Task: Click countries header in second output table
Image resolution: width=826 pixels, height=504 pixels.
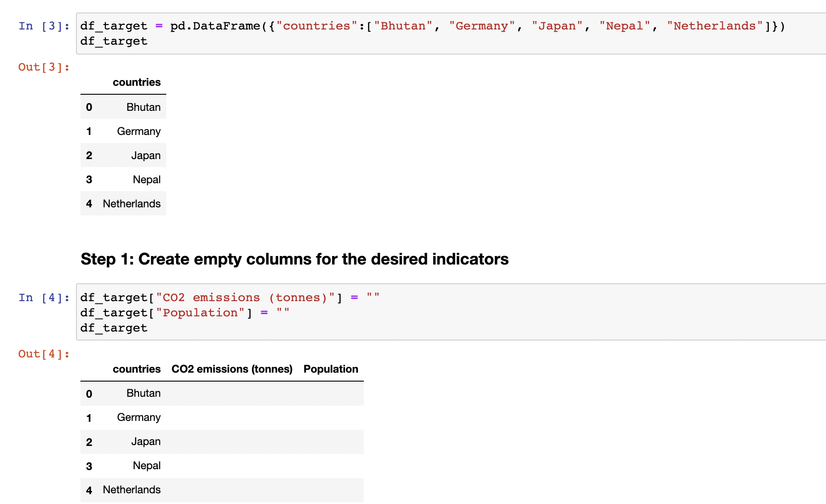Action: 136,369
